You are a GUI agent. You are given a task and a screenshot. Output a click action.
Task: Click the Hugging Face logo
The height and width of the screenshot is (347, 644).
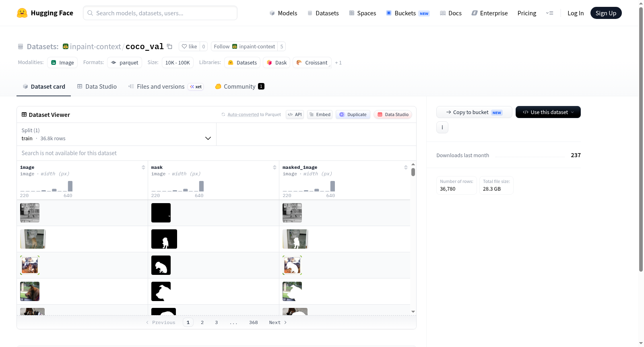45,13
